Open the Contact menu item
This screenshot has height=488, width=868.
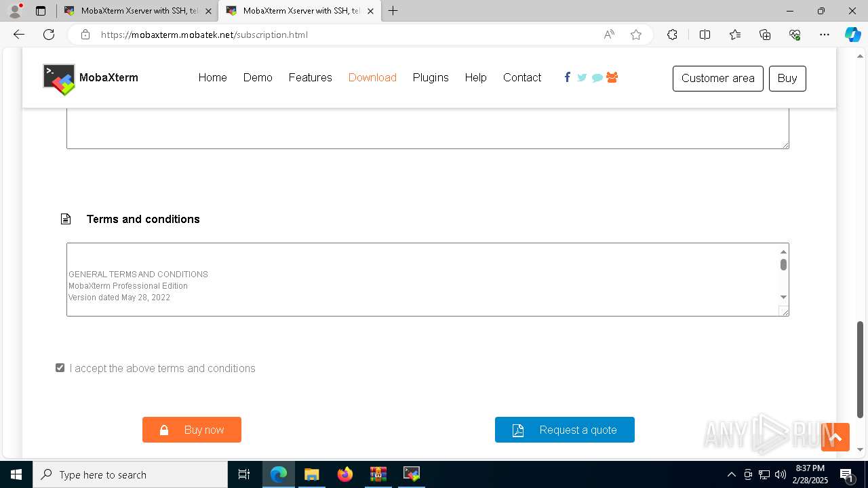tap(522, 77)
